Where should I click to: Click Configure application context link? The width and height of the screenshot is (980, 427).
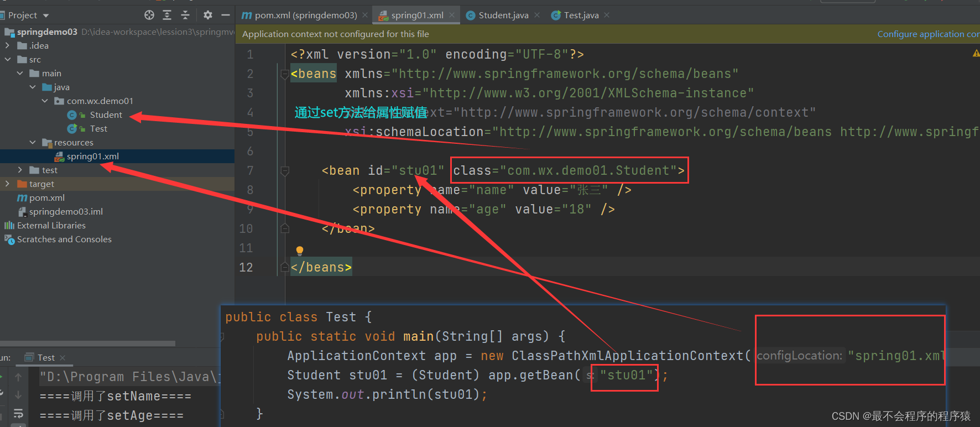click(928, 34)
